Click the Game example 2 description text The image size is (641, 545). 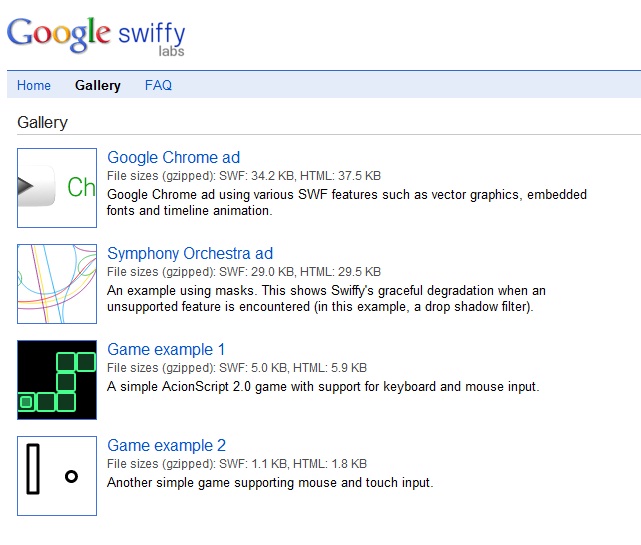[270, 482]
